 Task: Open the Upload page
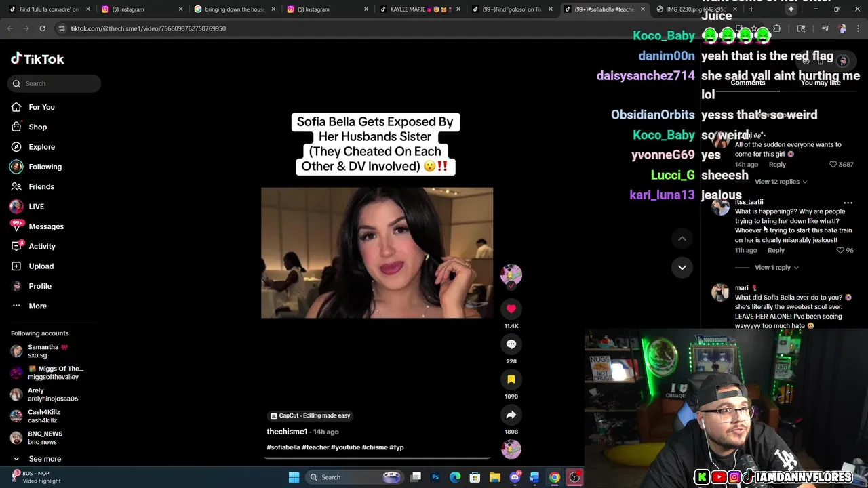(x=41, y=266)
